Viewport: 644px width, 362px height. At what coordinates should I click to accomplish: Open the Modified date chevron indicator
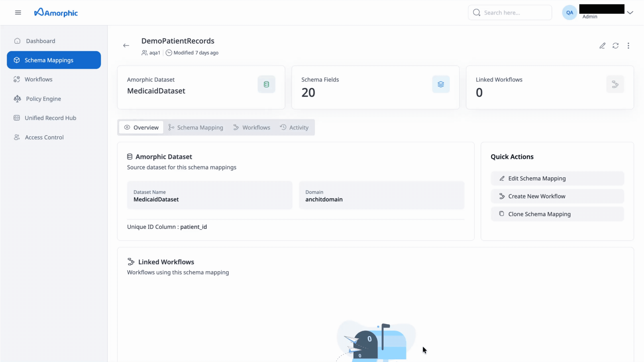pyautogui.click(x=169, y=53)
